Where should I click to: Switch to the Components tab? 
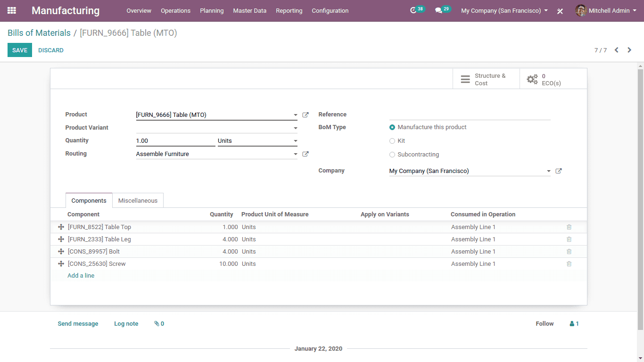click(x=89, y=200)
